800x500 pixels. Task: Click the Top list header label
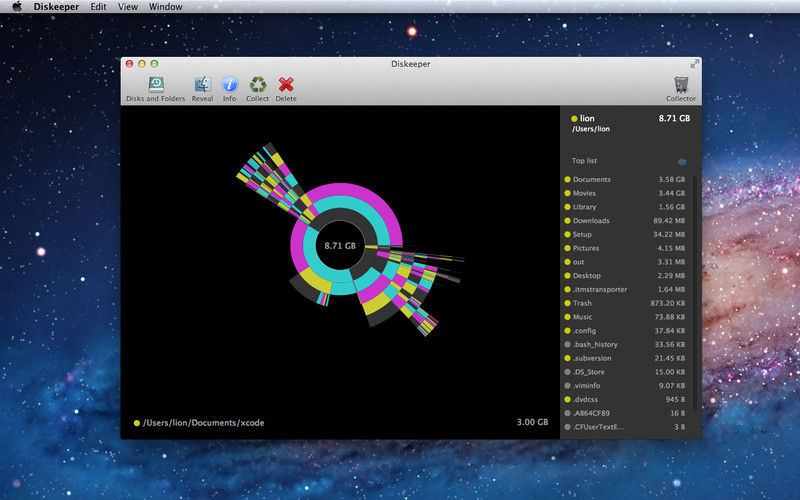coord(584,161)
